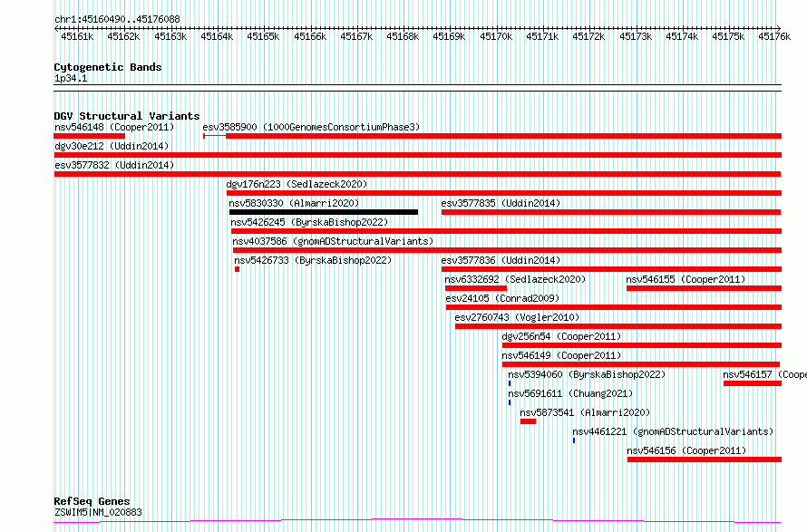Open the nsv5426245 (ByrskaBishop2022) label
The height and width of the screenshot is (532, 807).
point(309,222)
